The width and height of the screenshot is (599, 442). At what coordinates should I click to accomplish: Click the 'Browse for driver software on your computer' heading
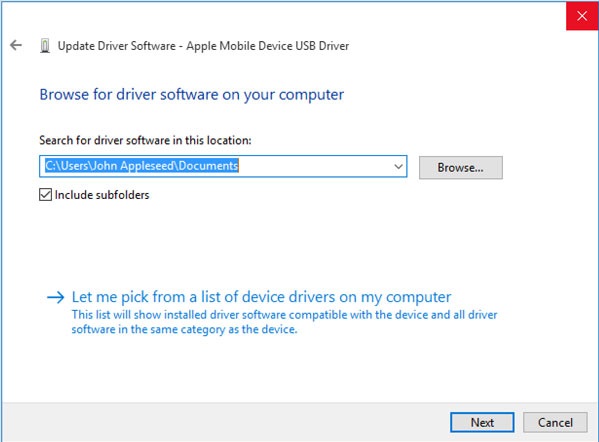pos(192,95)
